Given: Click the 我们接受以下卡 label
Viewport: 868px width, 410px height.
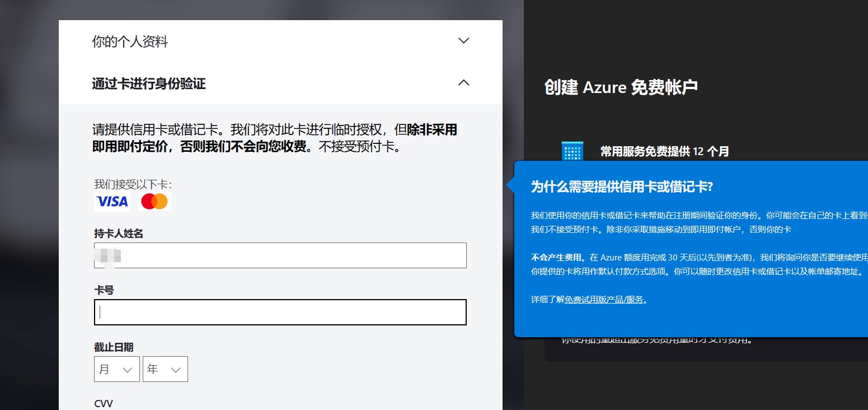Looking at the screenshot, I should click(x=133, y=184).
